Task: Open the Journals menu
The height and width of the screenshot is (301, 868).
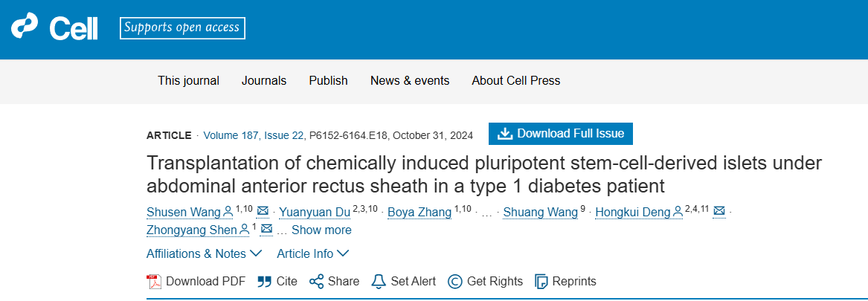Action: (264, 81)
